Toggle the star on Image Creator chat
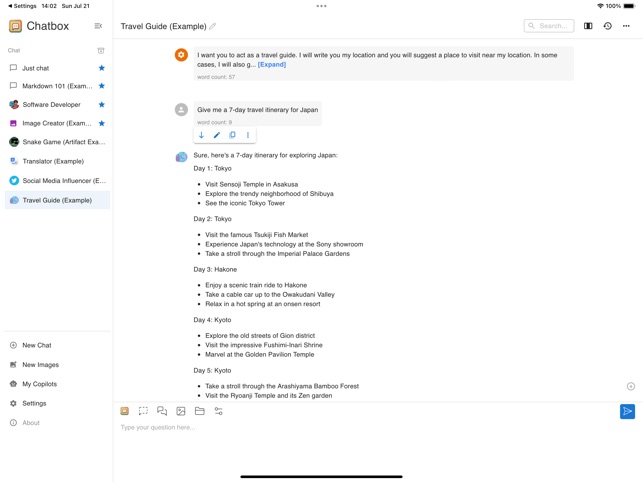 [x=102, y=123]
